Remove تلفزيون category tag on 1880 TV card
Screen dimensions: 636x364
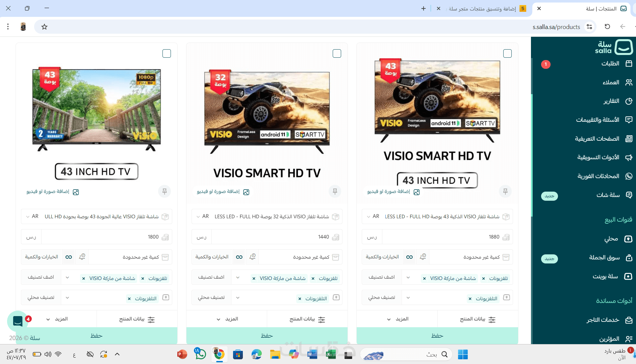tap(483, 279)
